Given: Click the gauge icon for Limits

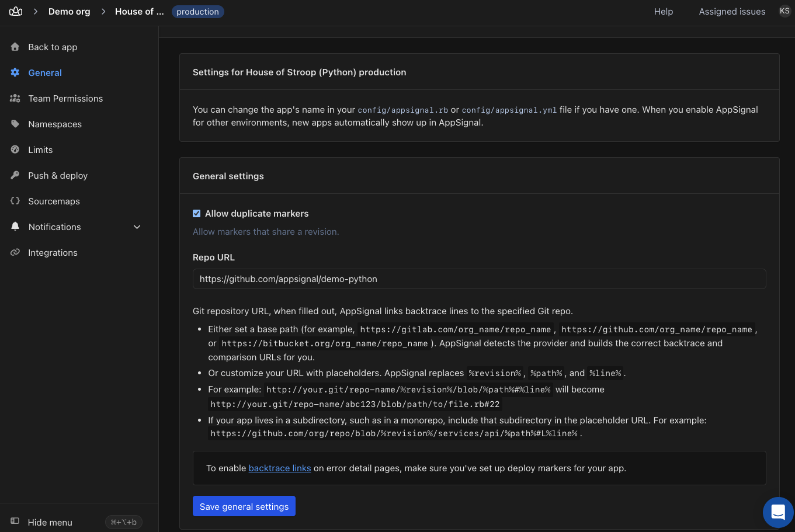Looking at the screenshot, I should coord(15,149).
